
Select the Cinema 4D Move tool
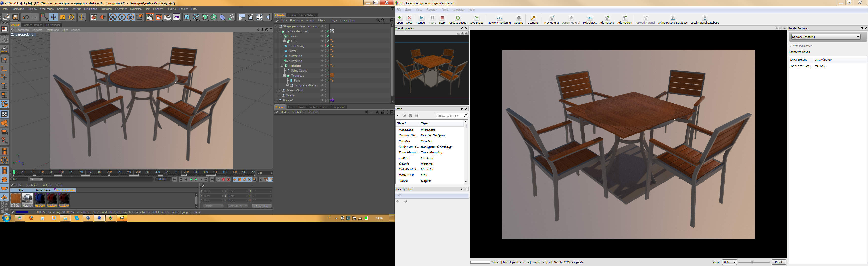[54, 17]
